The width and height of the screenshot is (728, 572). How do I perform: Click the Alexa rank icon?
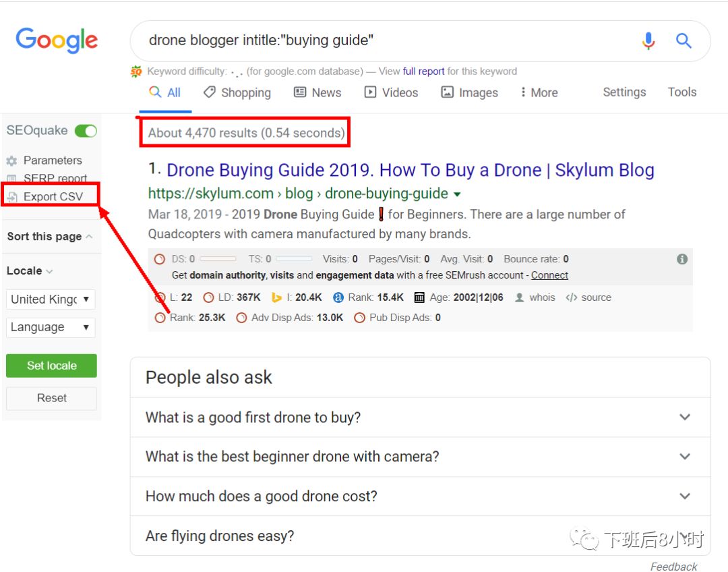point(338,297)
